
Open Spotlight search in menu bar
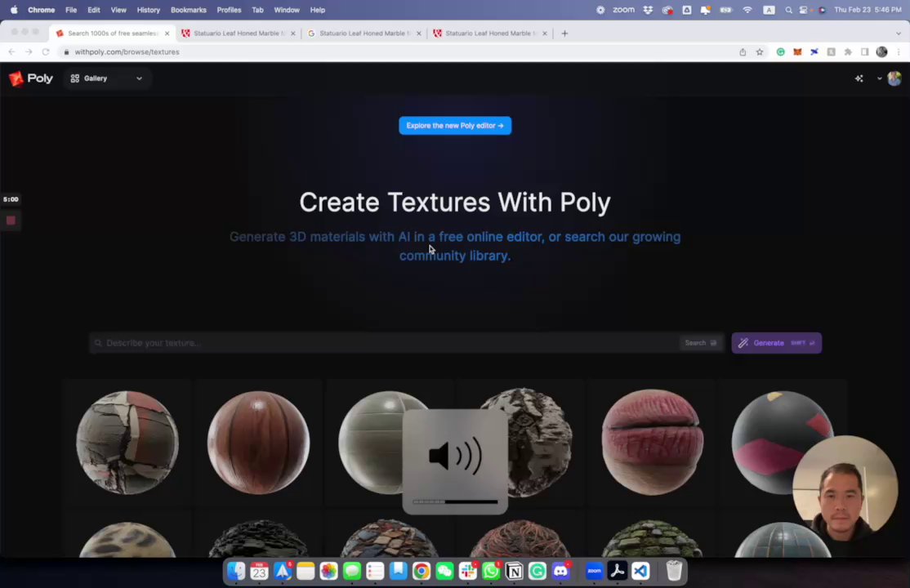[788, 10]
